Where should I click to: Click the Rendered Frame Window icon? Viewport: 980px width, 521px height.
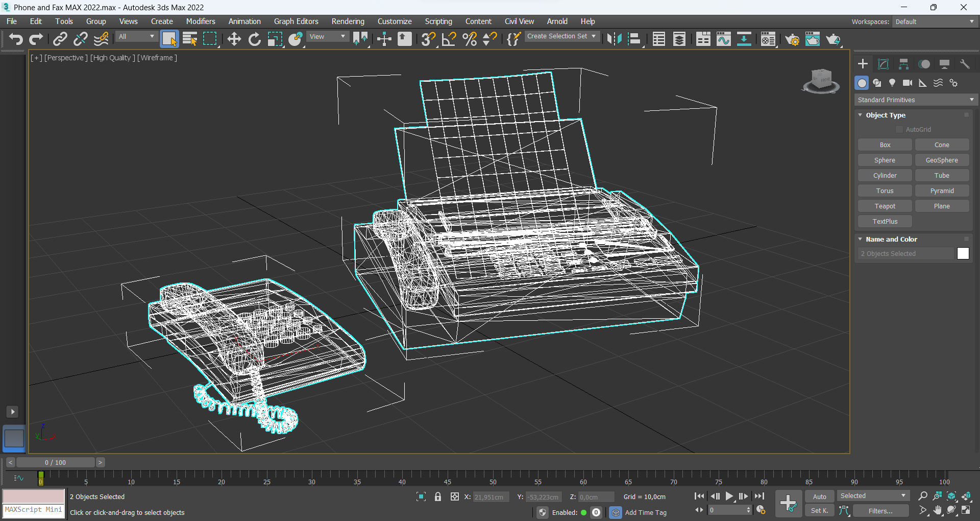pyautogui.click(x=813, y=39)
